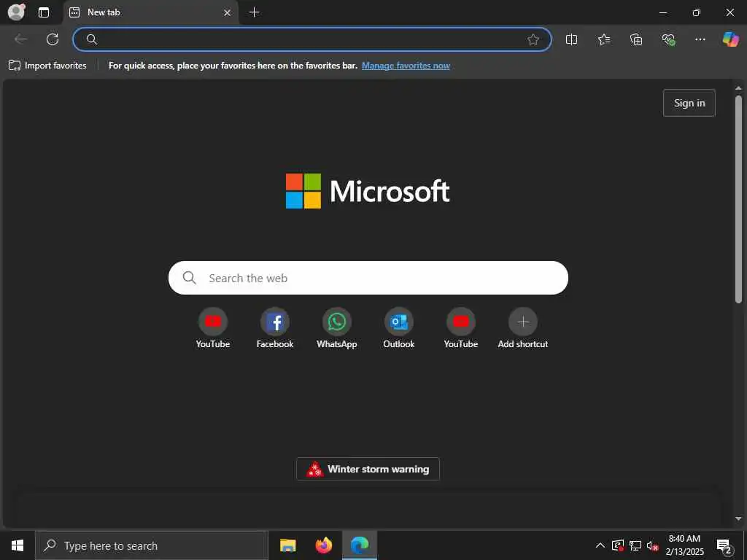The width and height of the screenshot is (747, 560).
Task: Select the New tab tab
Action: click(150, 12)
